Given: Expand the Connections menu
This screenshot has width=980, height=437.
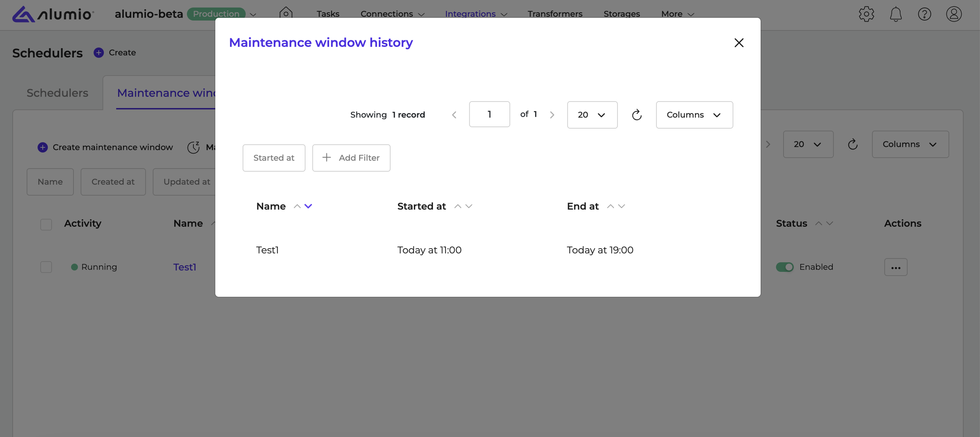Looking at the screenshot, I should click(x=393, y=14).
